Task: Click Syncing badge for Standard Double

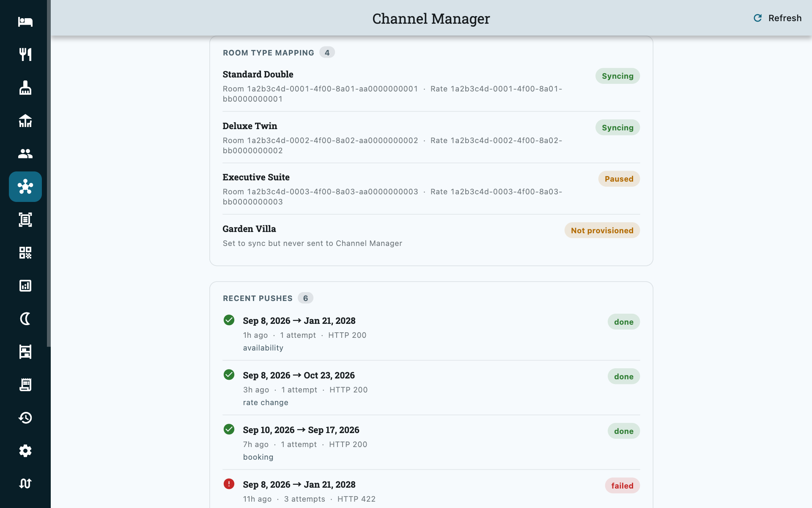Action: coord(617,76)
